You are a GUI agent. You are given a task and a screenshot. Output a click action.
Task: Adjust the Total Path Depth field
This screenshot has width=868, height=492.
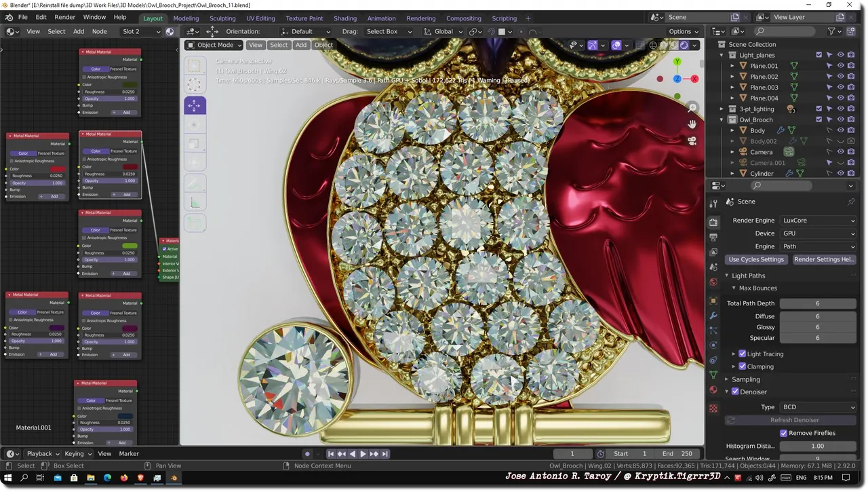[818, 303]
